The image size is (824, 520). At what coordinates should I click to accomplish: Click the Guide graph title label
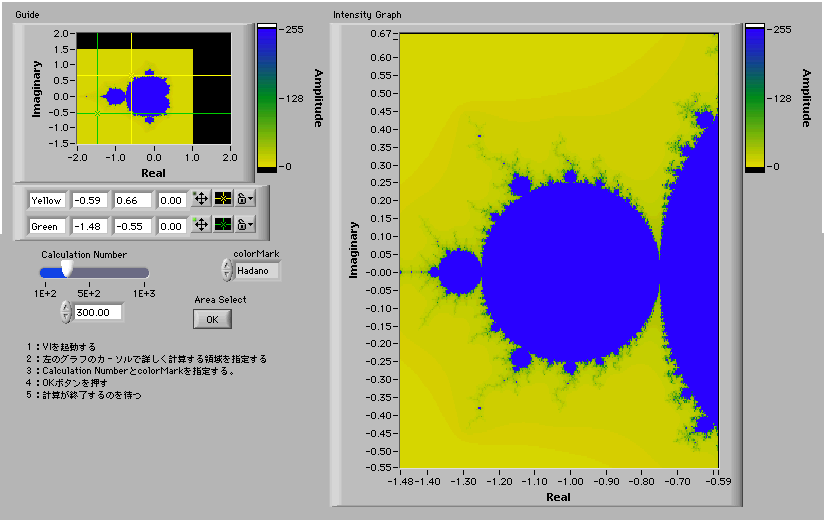(27, 15)
